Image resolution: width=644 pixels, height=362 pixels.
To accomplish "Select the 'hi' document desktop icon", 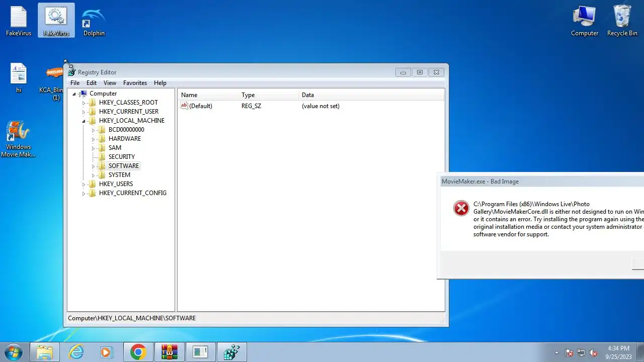I will 19,78.
